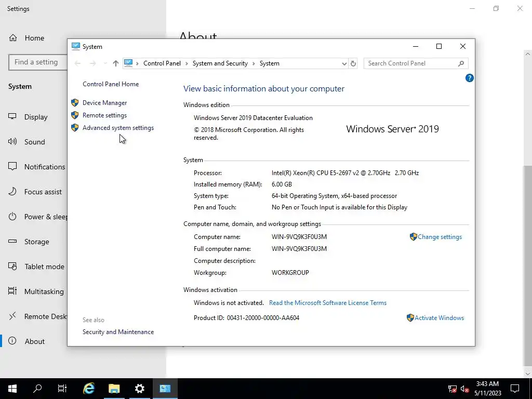Expand the address bar history dropdown
This screenshot has height=399, width=532.
pyautogui.click(x=344, y=63)
